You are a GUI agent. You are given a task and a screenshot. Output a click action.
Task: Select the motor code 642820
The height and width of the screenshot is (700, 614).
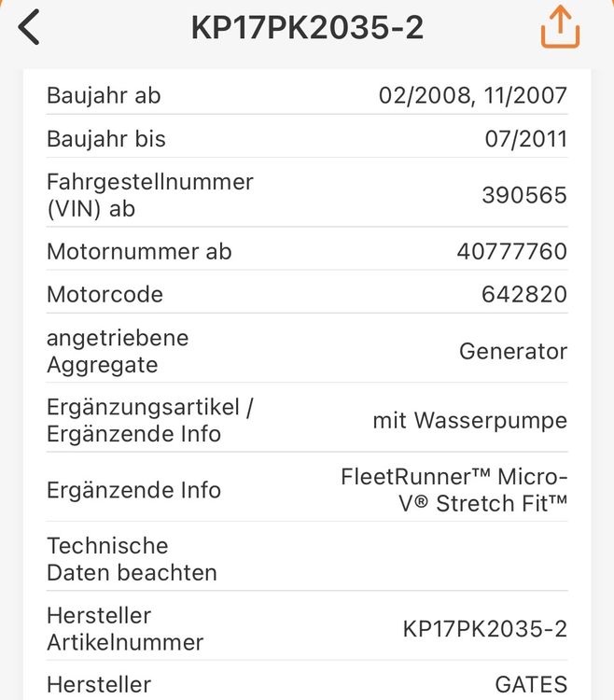[524, 295]
